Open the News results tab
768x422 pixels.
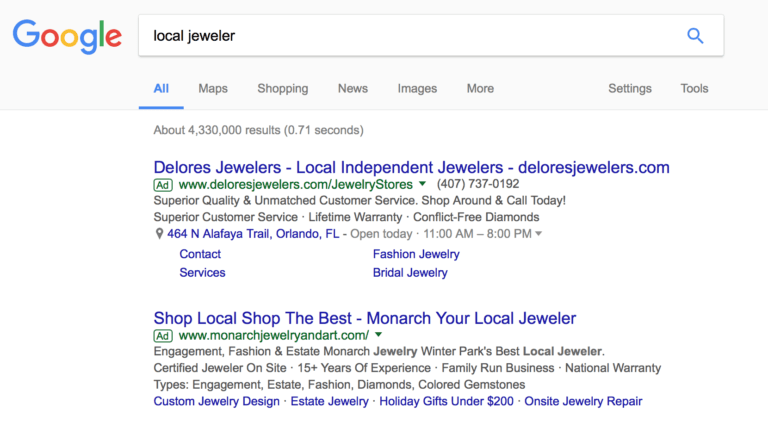(353, 89)
